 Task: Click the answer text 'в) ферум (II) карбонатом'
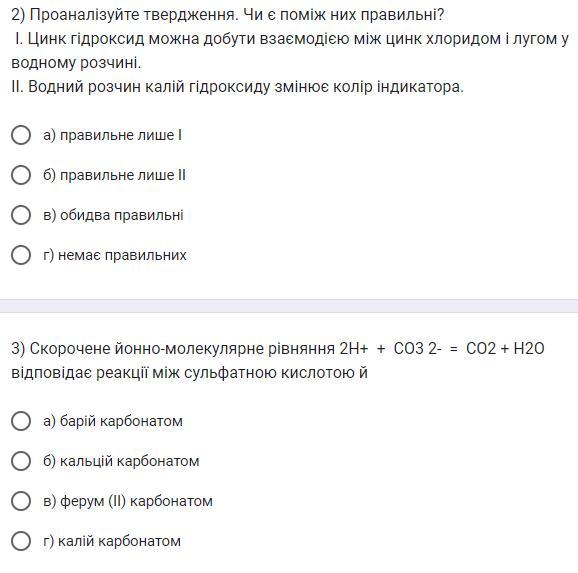pos(128,501)
